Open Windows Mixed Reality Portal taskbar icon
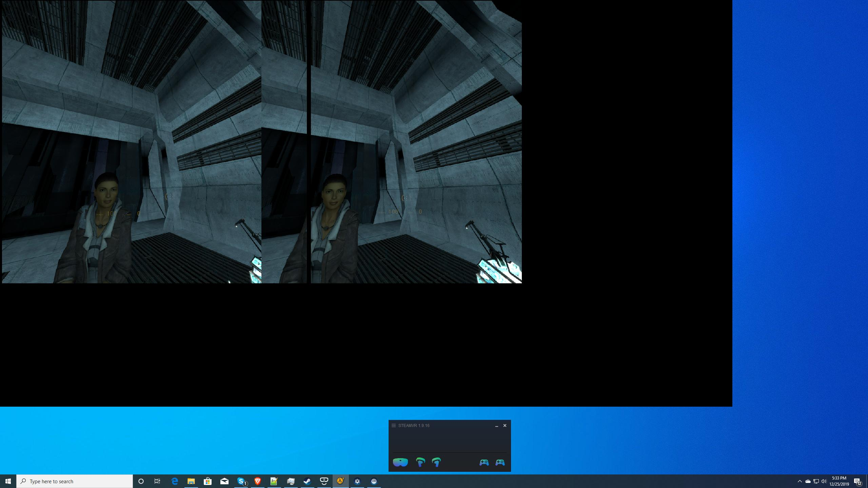Image resolution: width=868 pixels, height=488 pixels. (324, 481)
